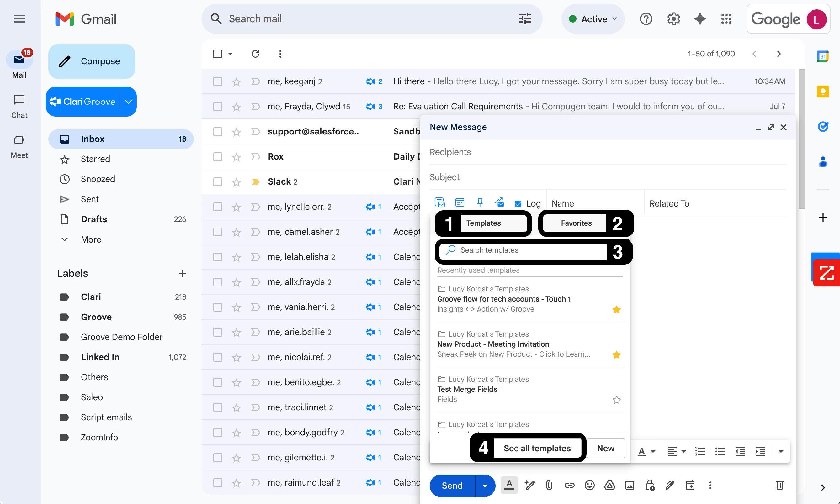
Task: Open Google Drive file insert icon
Action: click(610, 485)
